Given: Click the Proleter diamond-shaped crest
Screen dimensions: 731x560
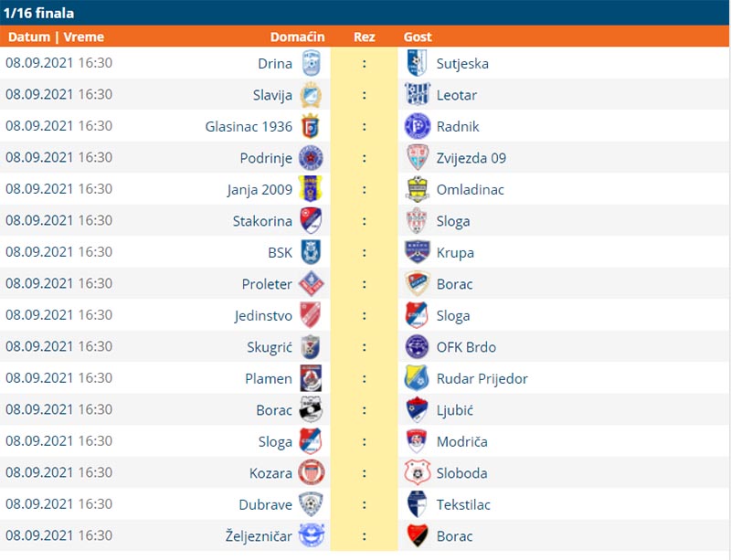Looking at the screenshot, I should tap(311, 283).
